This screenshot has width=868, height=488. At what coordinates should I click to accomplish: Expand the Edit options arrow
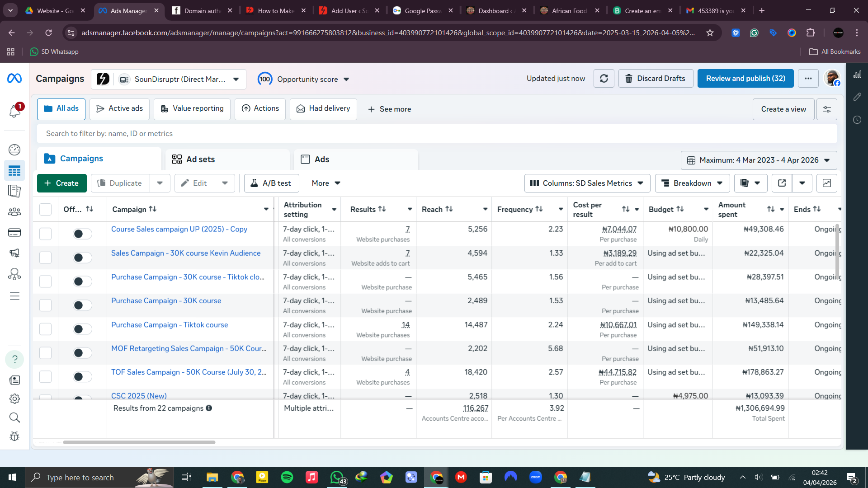pyautogui.click(x=225, y=183)
